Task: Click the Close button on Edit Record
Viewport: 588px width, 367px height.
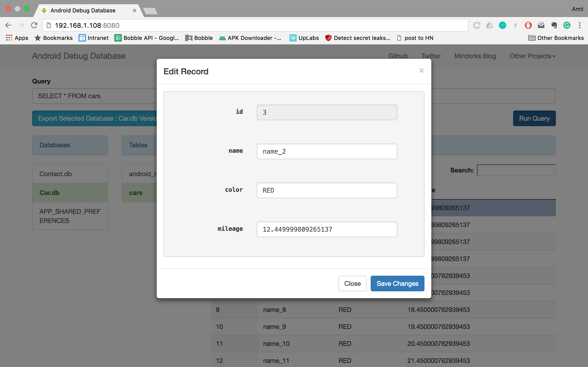Action: [353, 283]
